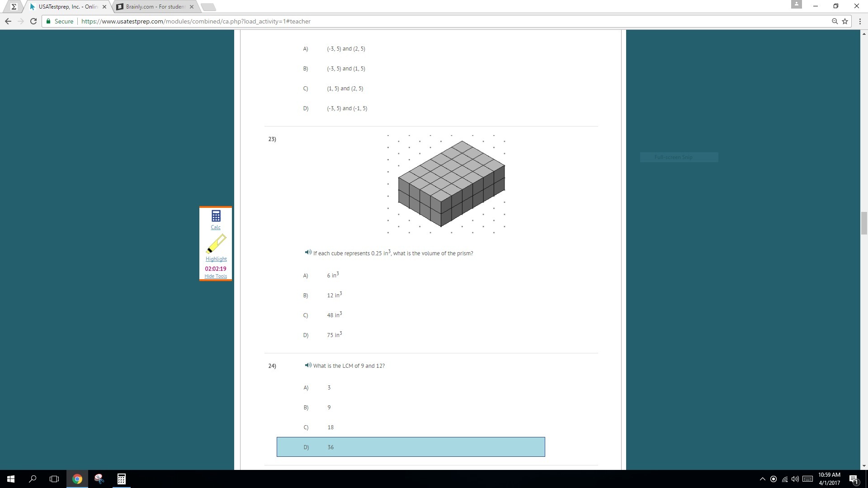Choose answer C) 18 for question 24
This screenshot has height=488, width=868.
[330, 427]
